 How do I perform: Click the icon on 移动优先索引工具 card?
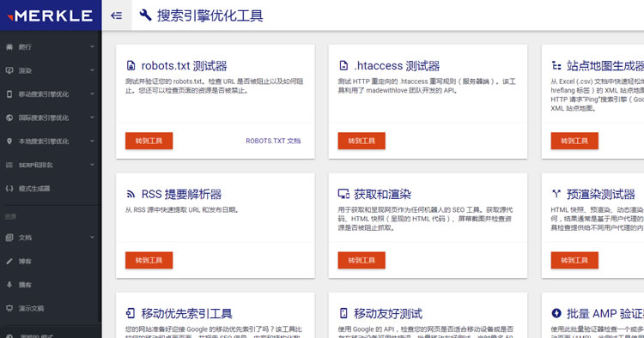point(131,313)
